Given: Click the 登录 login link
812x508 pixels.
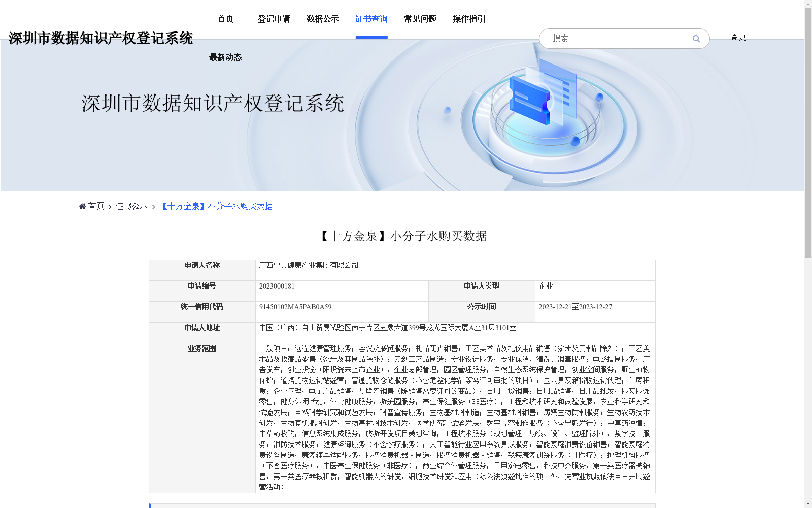Looking at the screenshot, I should pos(738,39).
